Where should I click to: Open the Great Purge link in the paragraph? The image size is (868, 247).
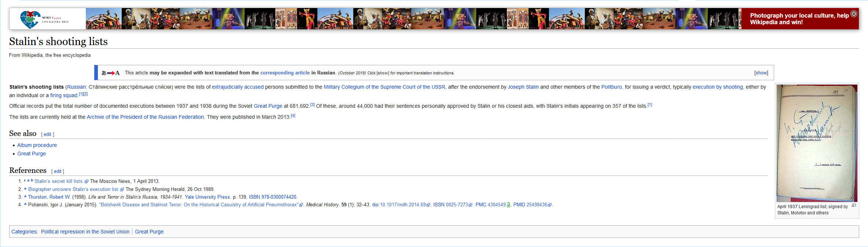tap(268, 106)
